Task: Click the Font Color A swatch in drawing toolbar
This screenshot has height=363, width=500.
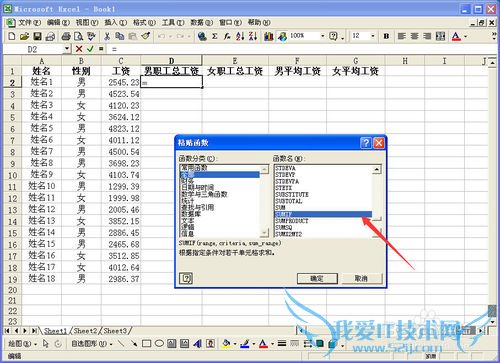Action: point(264,343)
